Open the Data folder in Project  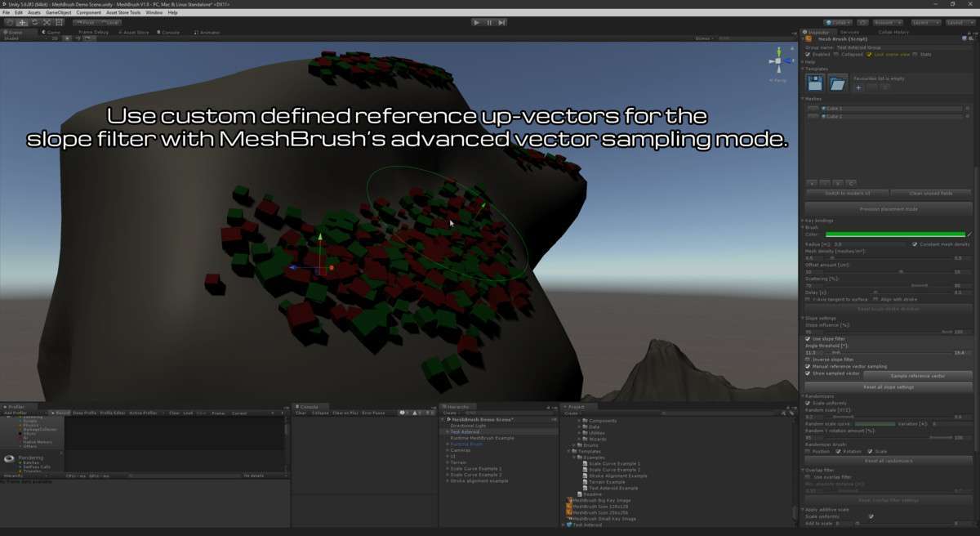pos(590,427)
